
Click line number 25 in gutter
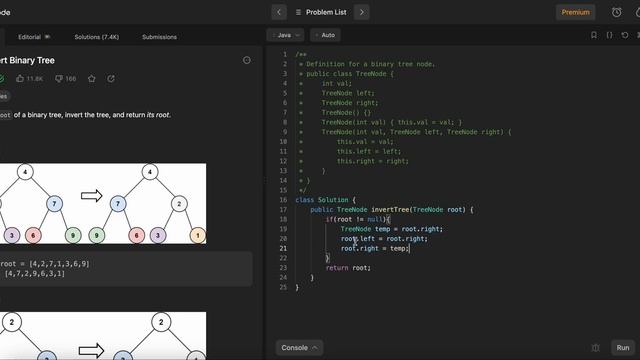tap(283, 287)
